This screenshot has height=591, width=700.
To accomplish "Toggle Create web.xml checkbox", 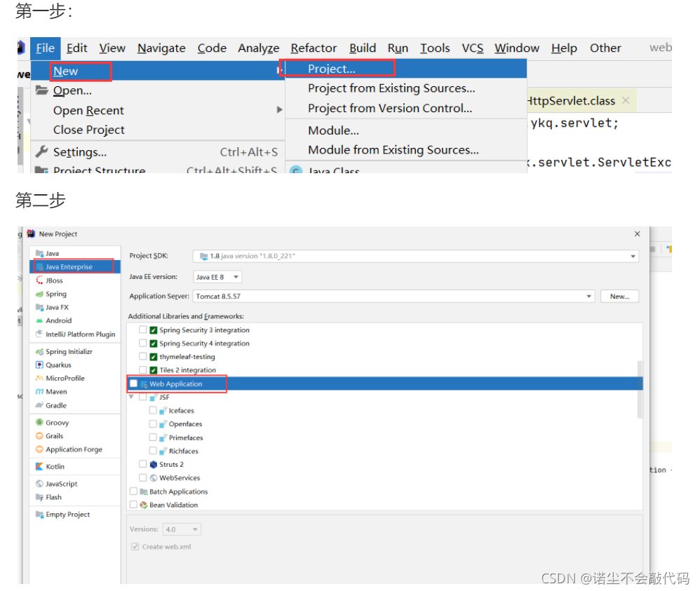I will click(135, 546).
